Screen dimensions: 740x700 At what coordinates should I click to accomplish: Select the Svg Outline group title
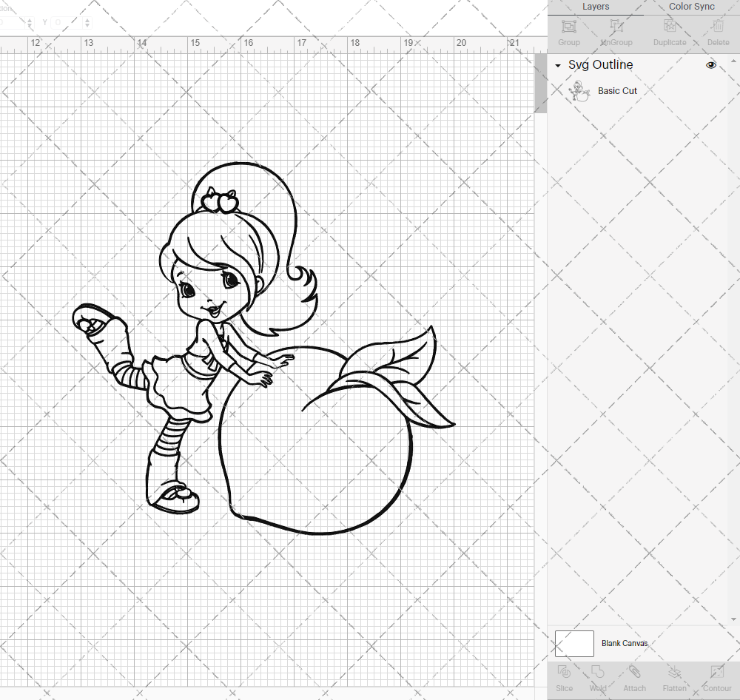[600, 64]
